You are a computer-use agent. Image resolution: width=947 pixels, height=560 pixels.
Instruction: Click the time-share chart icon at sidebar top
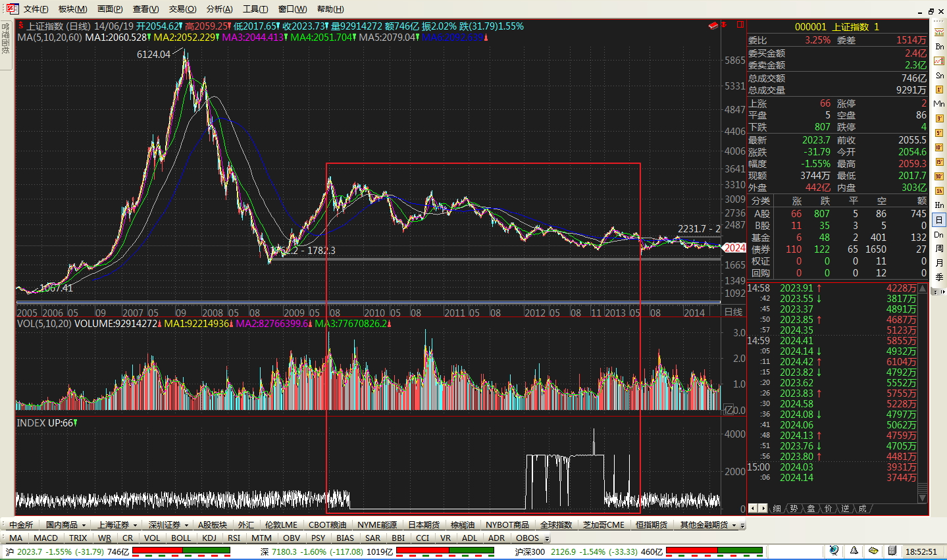[939, 32]
